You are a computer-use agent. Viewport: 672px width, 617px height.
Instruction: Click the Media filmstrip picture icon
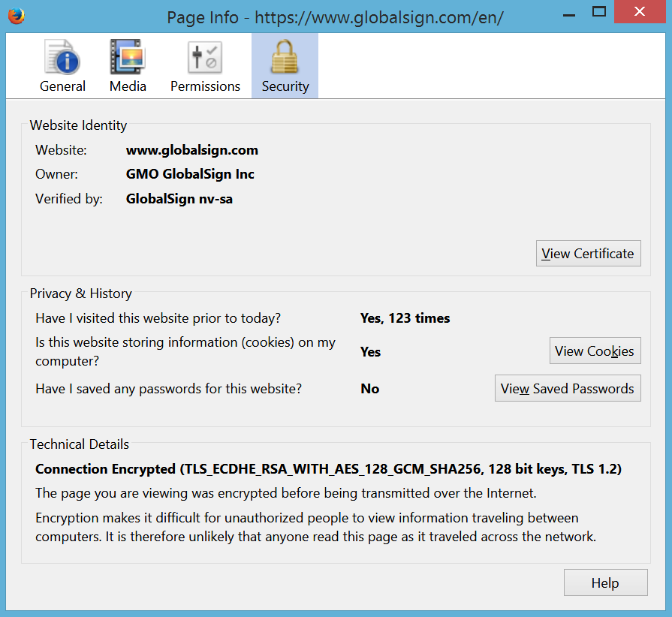(x=128, y=58)
